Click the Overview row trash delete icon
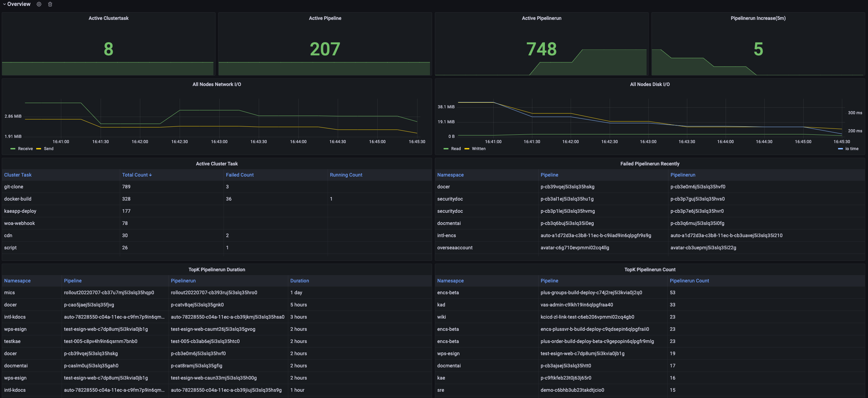 point(50,4)
